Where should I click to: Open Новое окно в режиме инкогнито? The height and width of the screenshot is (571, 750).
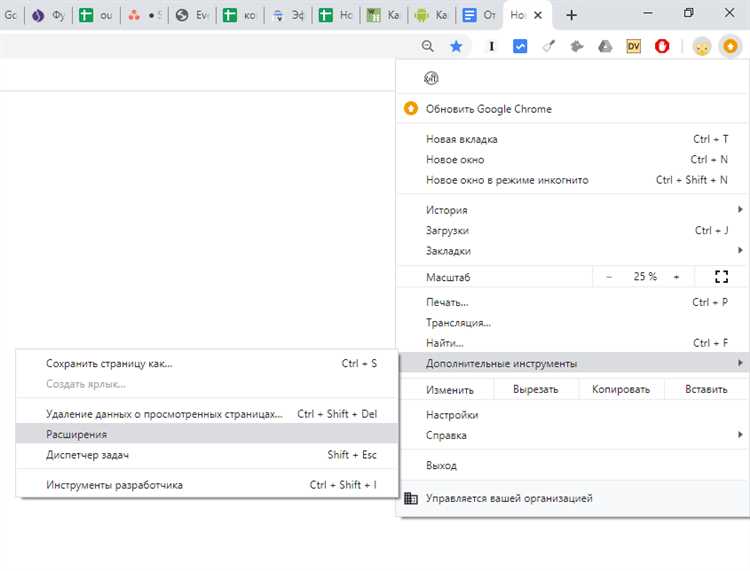(x=573, y=180)
